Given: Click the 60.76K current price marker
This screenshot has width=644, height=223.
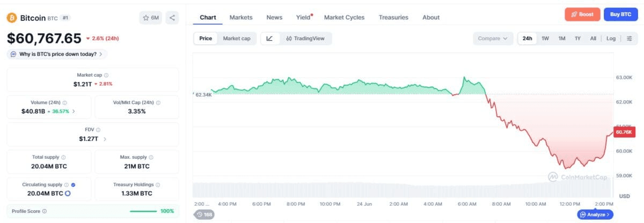Looking at the screenshot, I should [x=624, y=132].
